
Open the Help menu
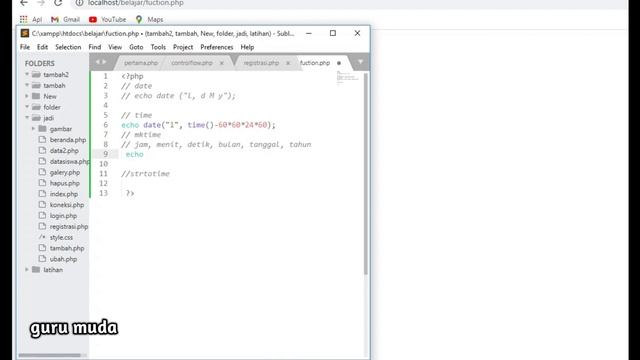(247, 47)
